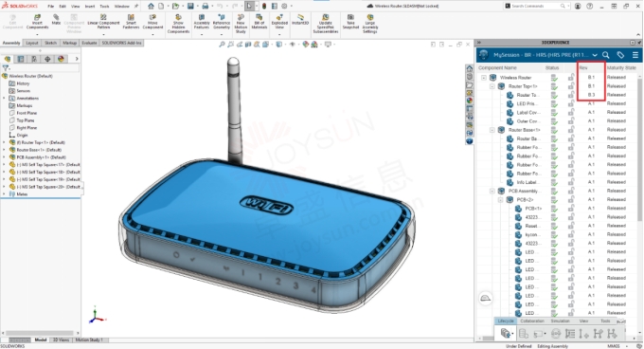Open the Bill of Materials tool
The height and width of the screenshot is (349, 644).
click(x=259, y=22)
